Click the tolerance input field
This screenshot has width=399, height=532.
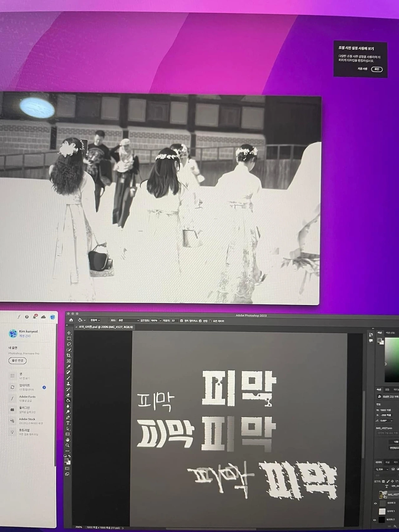pos(175,321)
